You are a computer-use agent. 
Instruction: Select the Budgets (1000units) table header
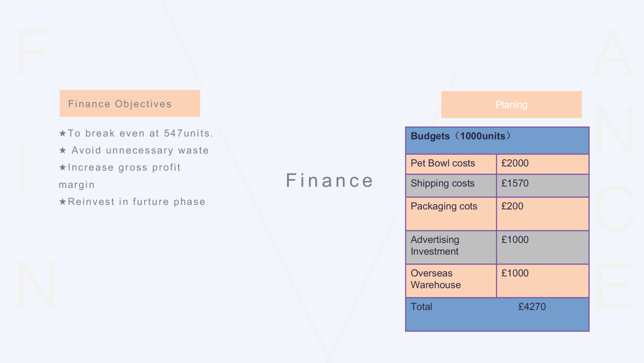[497, 140]
